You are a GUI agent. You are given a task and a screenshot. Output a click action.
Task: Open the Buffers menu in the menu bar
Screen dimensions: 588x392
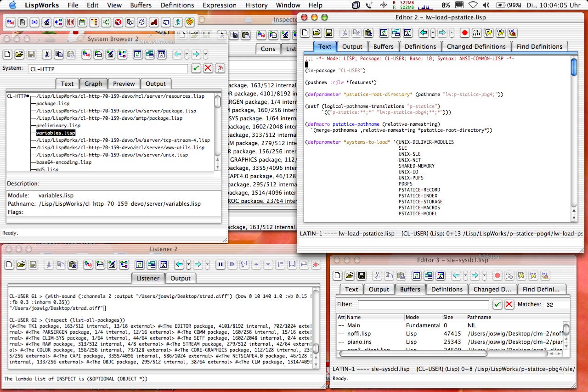[141, 5]
